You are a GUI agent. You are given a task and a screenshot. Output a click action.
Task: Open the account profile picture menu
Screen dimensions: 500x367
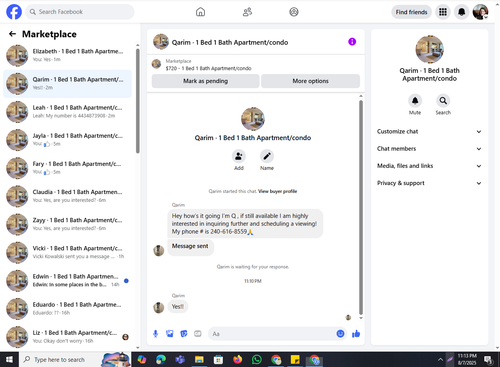tap(480, 12)
